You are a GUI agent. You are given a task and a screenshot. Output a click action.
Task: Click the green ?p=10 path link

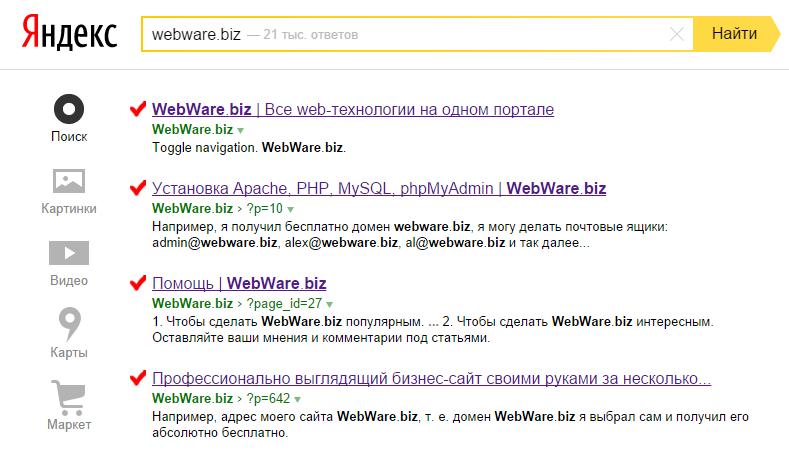[x=265, y=208]
